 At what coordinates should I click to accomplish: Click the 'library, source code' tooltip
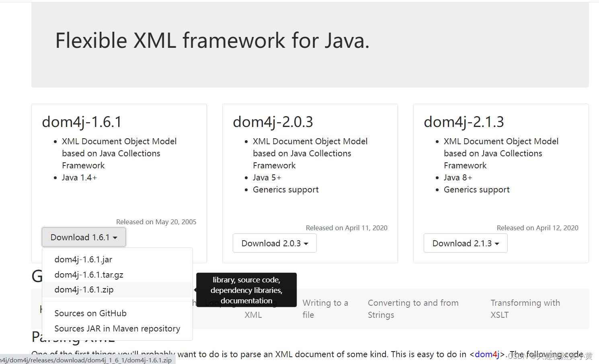coord(246,290)
